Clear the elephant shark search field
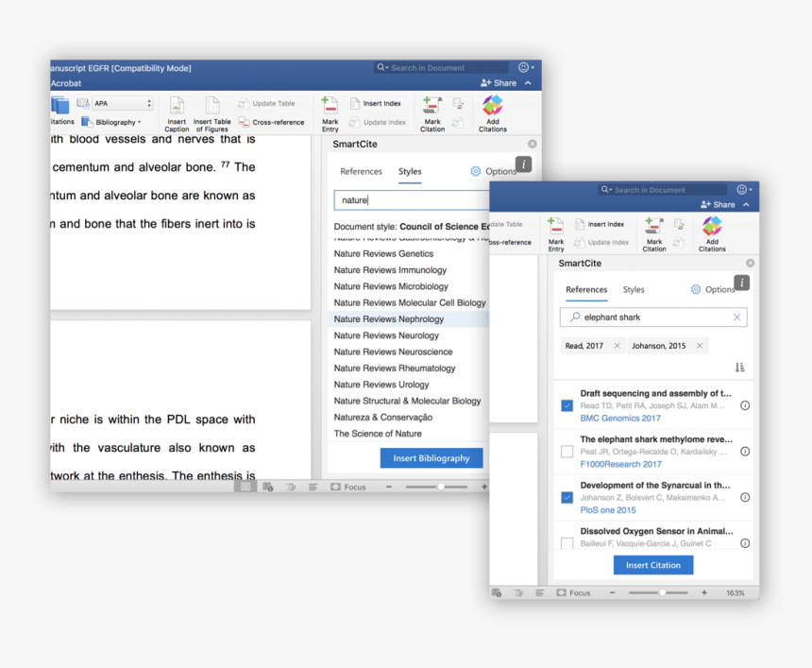The height and width of the screenshot is (668, 812). (736, 317)
